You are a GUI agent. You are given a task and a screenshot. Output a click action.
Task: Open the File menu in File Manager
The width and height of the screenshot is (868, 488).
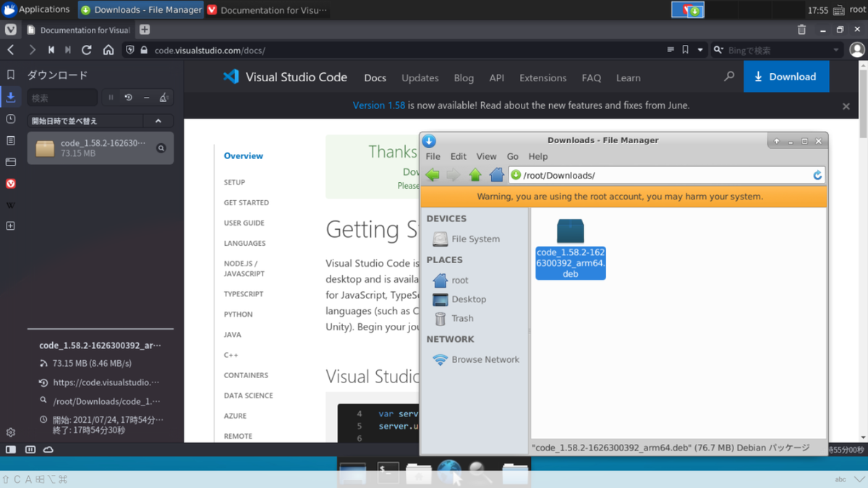[x=433, y=156]
